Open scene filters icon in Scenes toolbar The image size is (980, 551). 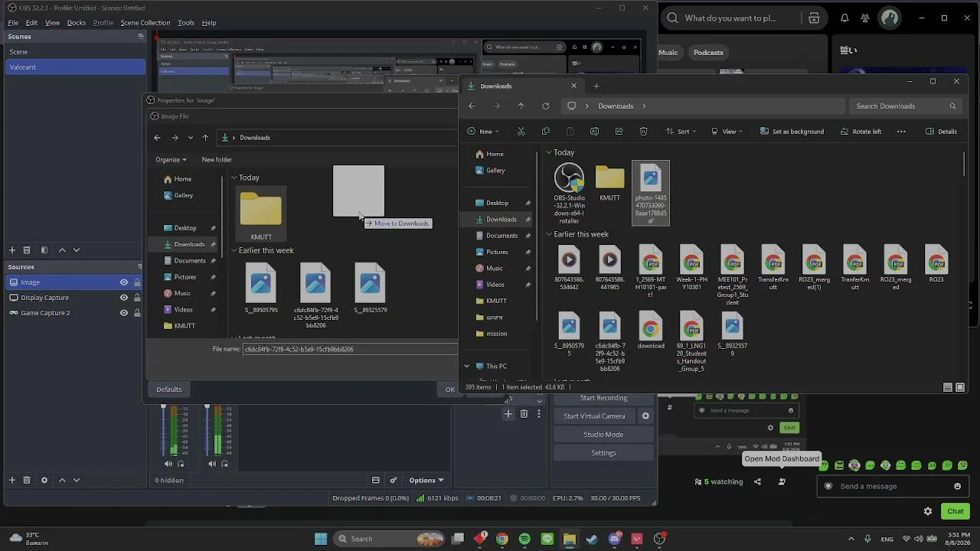point(44,250)
